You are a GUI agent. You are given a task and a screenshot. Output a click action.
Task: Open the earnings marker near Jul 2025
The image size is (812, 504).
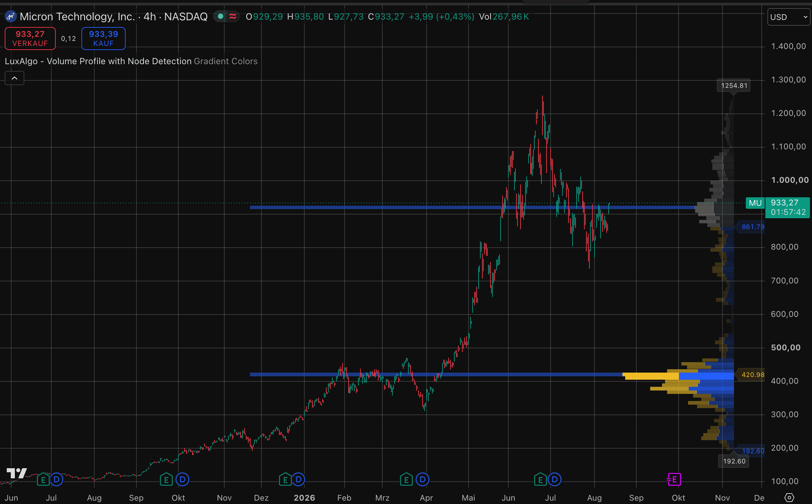pyautogui.click(x=43, y=479)
